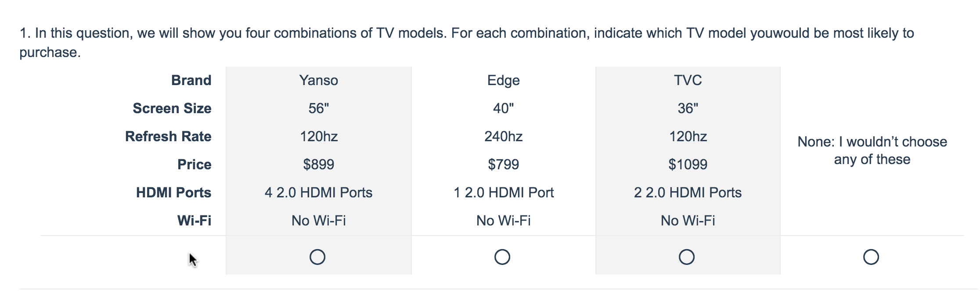Click the "2 2.0 HDMI Ports" cell
This screenshot has width=980, height=300.
pos(688,193)
